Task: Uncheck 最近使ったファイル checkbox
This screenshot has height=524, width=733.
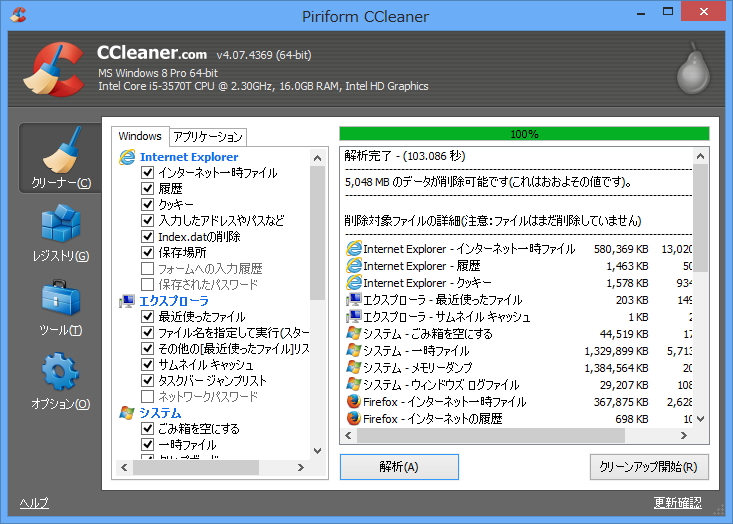Action: click(147, 316)
